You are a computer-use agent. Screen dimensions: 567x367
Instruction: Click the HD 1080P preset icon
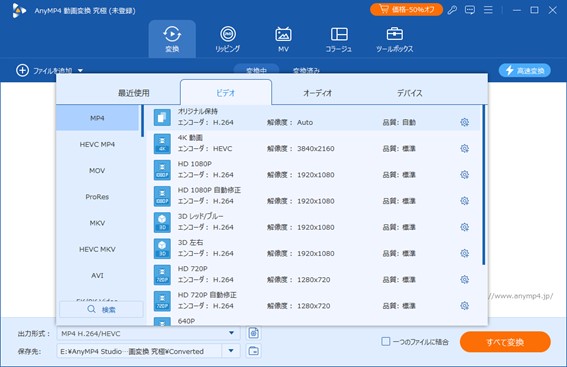pos(162,170)
